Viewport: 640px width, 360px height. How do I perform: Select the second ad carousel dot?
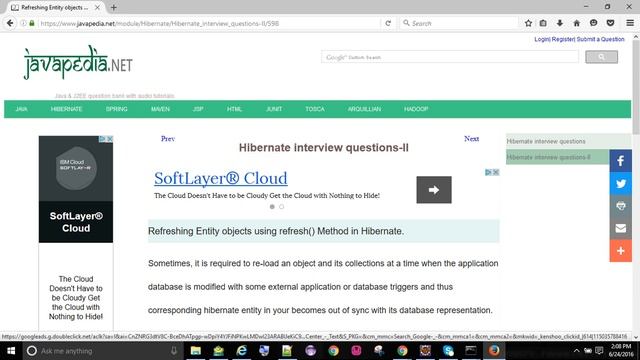pyautogui.click(x=281, y=207)
